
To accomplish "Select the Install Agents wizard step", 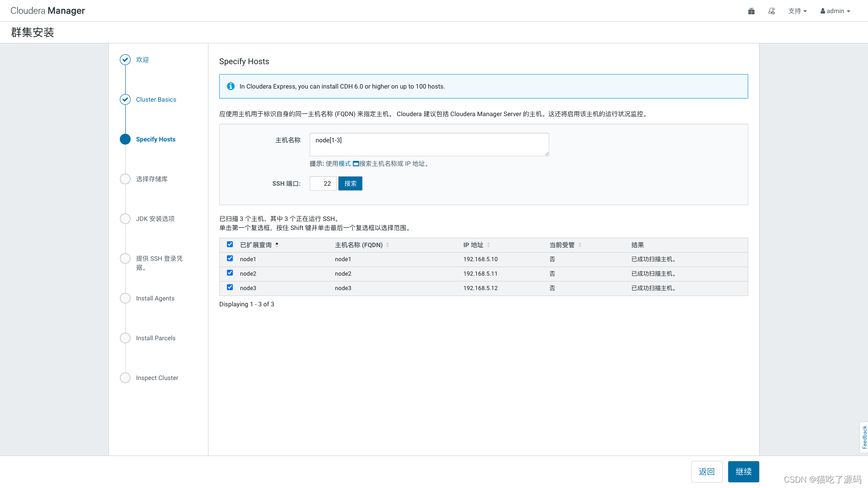I will pos(155,298).
